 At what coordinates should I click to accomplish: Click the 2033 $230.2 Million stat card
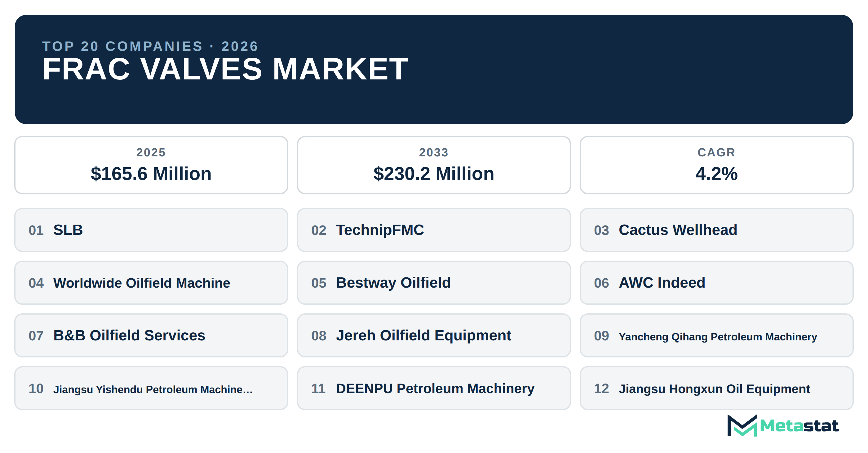click(434, 165)
